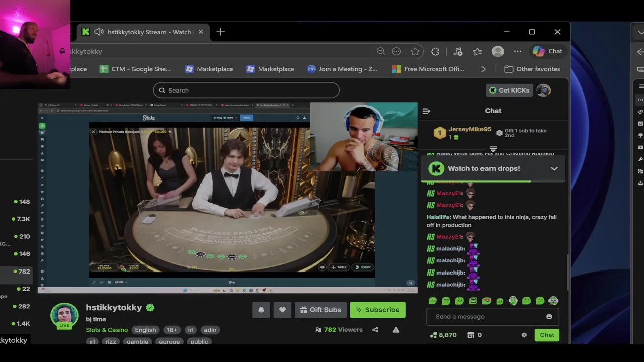
Task: Click the green Subscribe button
Action: [378, 310]
